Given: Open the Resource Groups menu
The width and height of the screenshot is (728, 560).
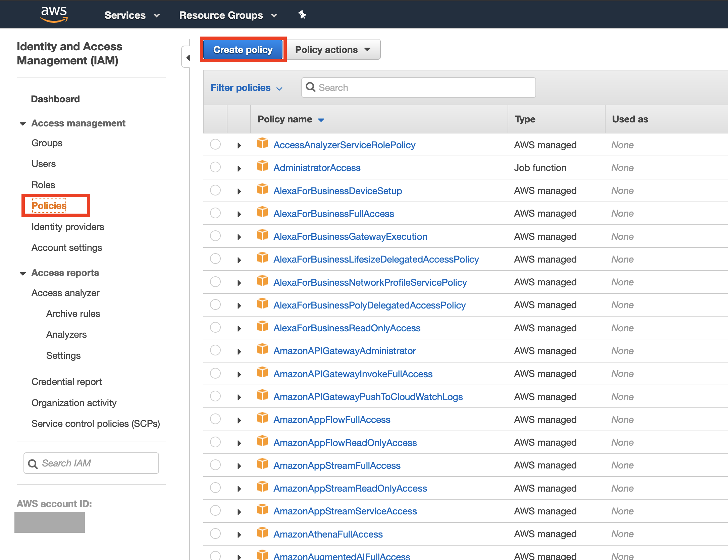Looking at the screenshot, I should point(228,15).
